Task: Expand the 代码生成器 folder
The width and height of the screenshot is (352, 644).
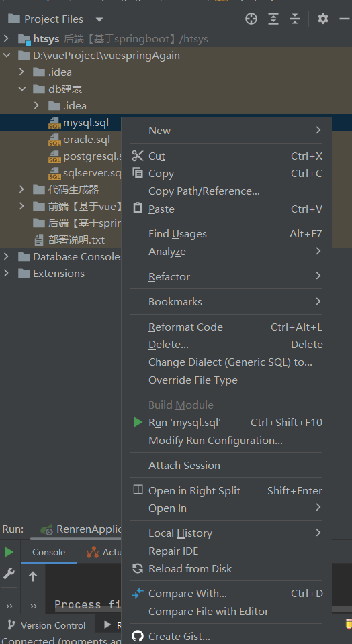Action: pyautogui.click(x=21, y=189)
